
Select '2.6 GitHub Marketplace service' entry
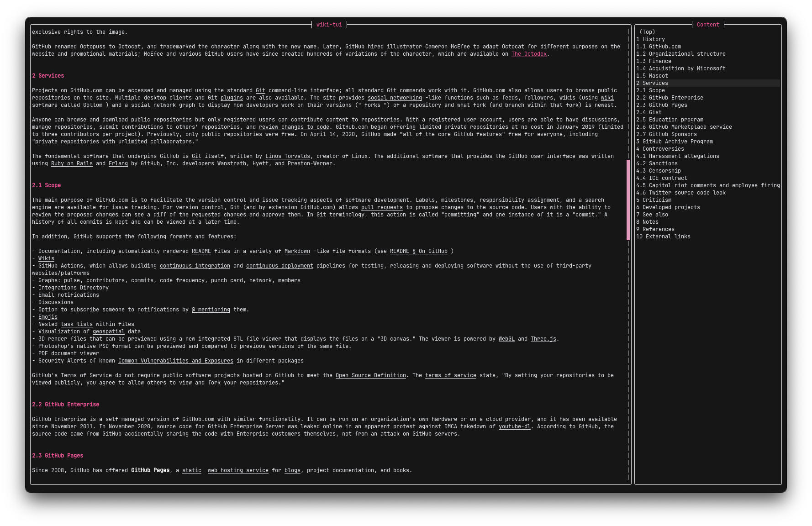pos(684,127)
